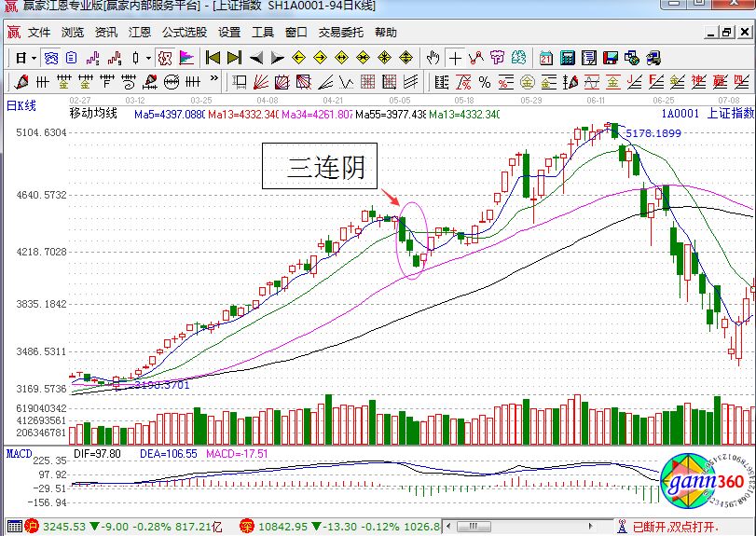Toggle the crosshair cursor button
This screenshot has height=536, width=756.
(455, 58)
